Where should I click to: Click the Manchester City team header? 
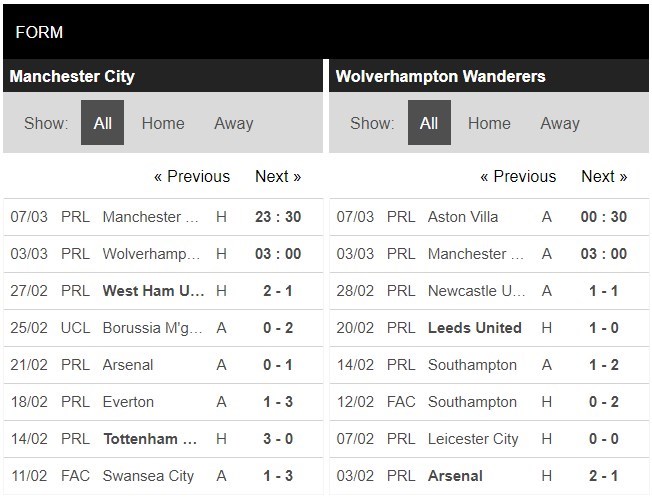click(x=72, y=77)
